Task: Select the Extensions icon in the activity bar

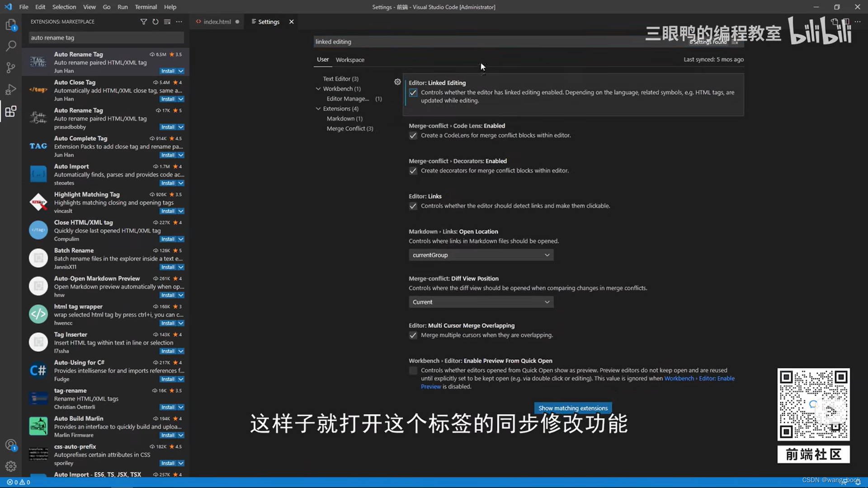Action: pyautogui.click(x=11, y=111)
